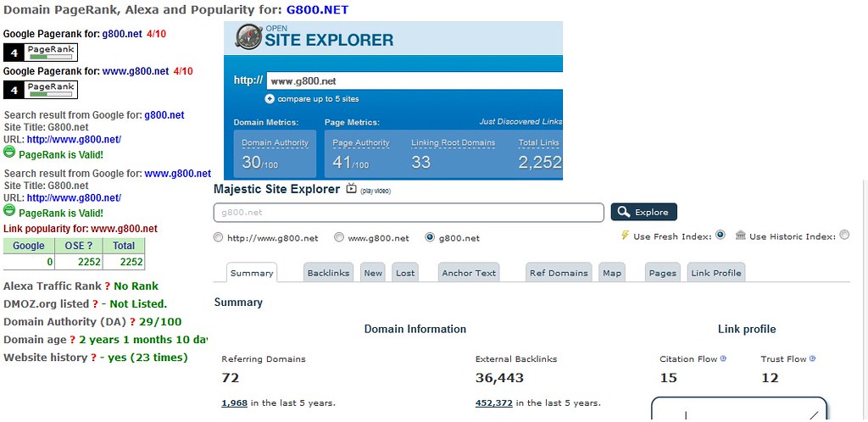Open the Summary tab
Viewport: 868px width, 422px height.
click(252, 273)
